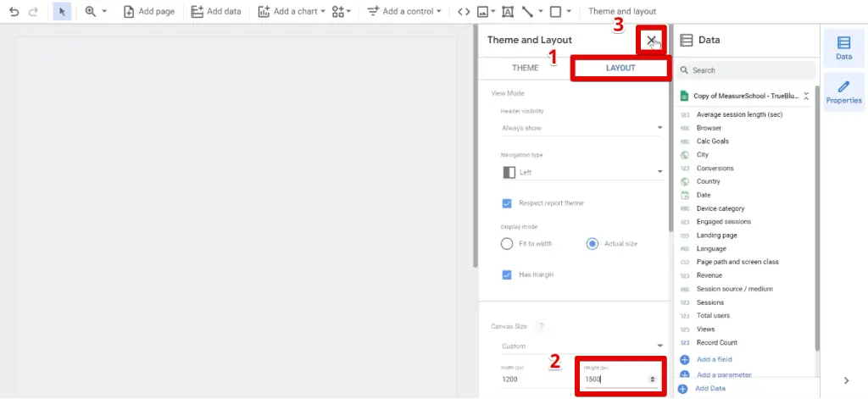This screenshot has width=868, height=399.
Task: Click Add a field link
Action: (x=714, y=360)
